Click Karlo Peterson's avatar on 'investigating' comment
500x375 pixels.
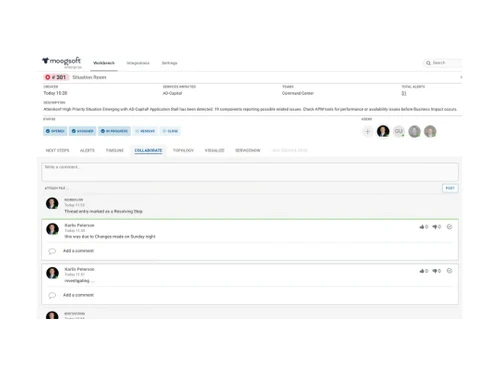click(52, 273)
